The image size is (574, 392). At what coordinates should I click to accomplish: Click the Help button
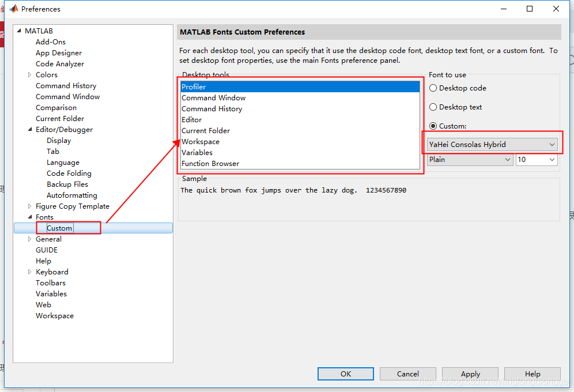[x=533, y=374]
